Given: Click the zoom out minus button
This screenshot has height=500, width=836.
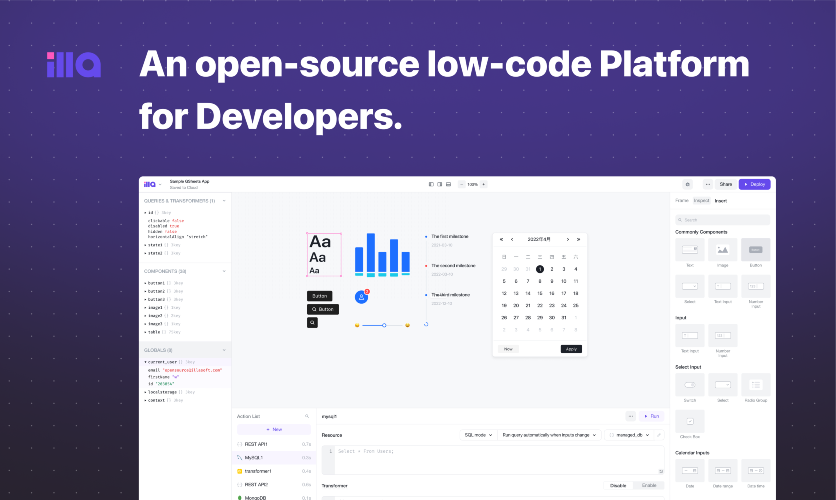Looking at the screenshot, I should [x=462, y=184].
